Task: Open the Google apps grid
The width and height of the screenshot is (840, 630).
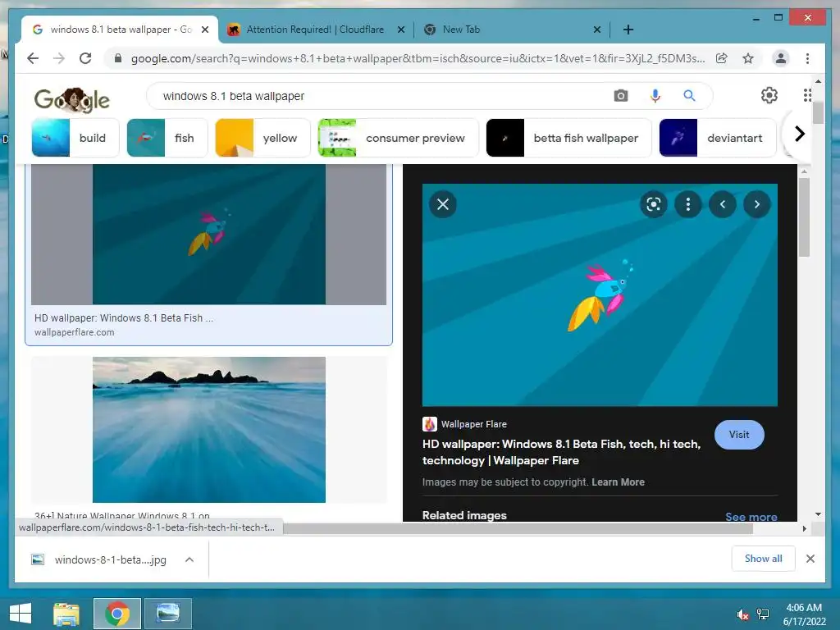Action: pyautogui.click(x=807, y=95)
